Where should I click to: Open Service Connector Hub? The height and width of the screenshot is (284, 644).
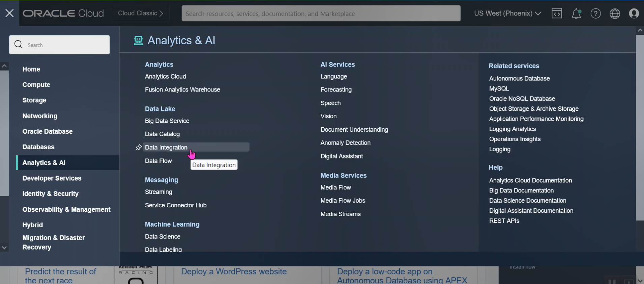click(x=176, y=205)
